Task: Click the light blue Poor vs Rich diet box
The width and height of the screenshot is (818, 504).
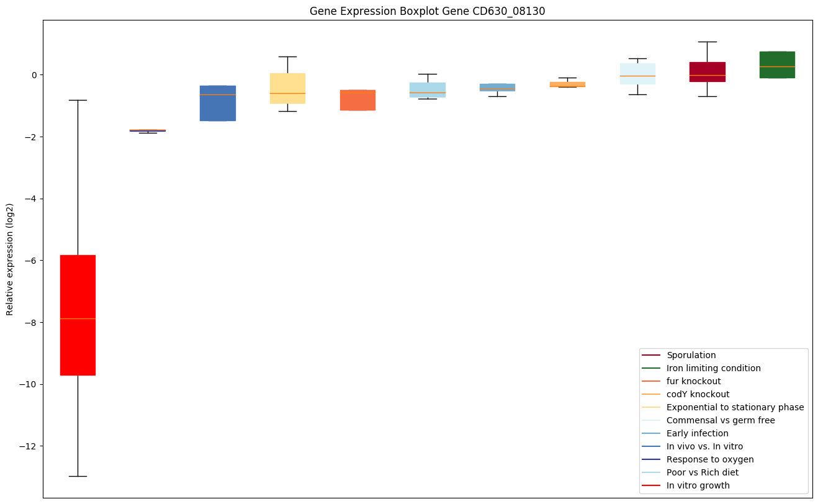Action: [428, 89]
